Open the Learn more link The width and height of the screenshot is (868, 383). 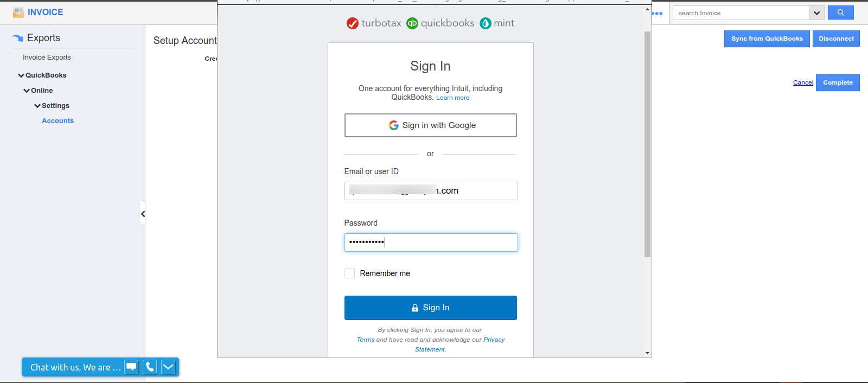[452, 98]
